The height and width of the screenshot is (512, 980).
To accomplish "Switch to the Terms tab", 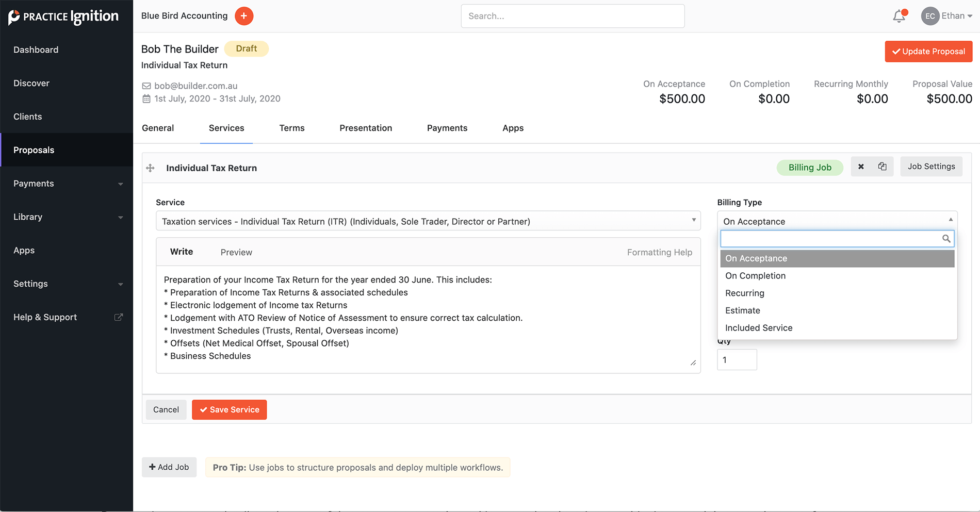I will [x=292, y=128].
